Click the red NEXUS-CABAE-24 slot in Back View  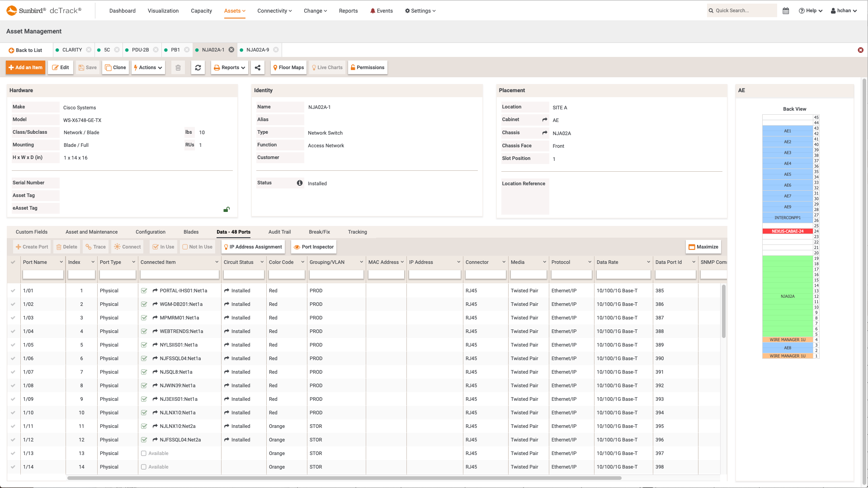[x=788, y=231]
